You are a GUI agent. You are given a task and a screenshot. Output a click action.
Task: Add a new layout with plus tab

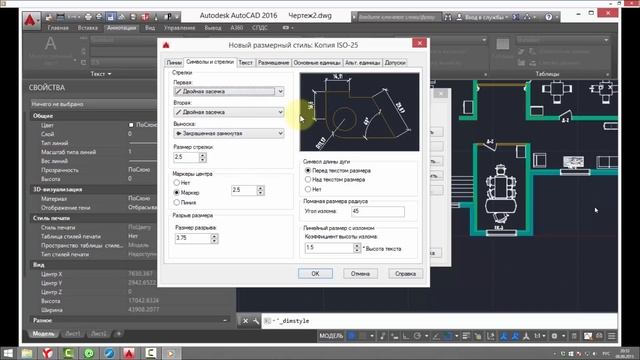point(118,334)
